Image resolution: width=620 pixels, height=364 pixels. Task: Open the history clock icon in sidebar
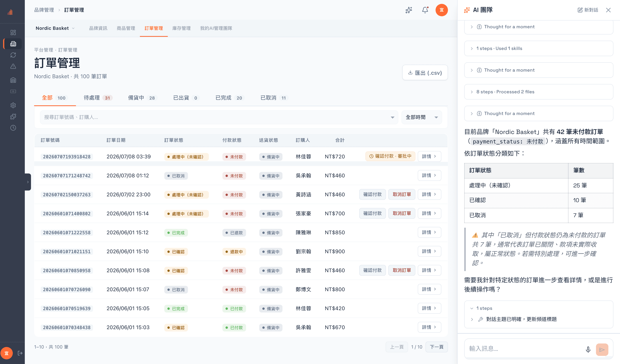tap(13, 128)
